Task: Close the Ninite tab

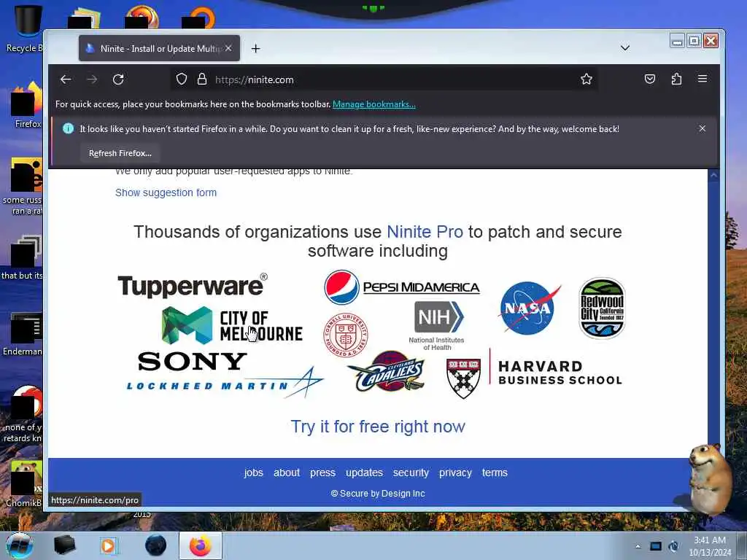Action: tap(228, 48)
